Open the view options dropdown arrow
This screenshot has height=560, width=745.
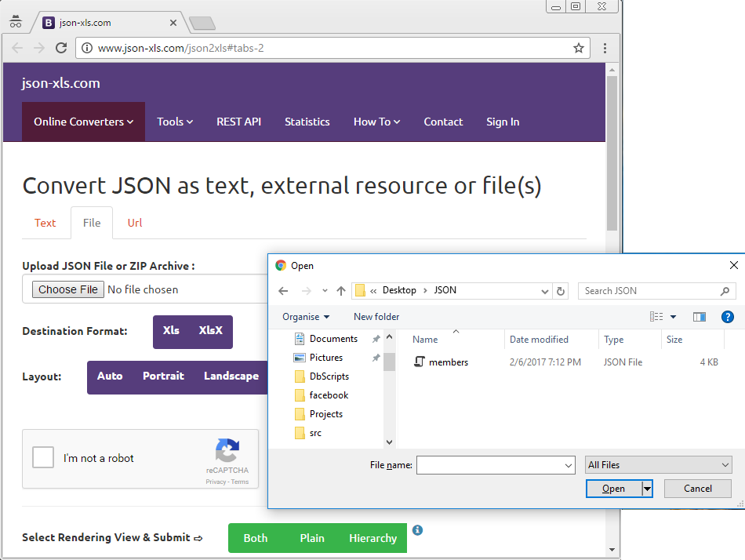[674, 317]
